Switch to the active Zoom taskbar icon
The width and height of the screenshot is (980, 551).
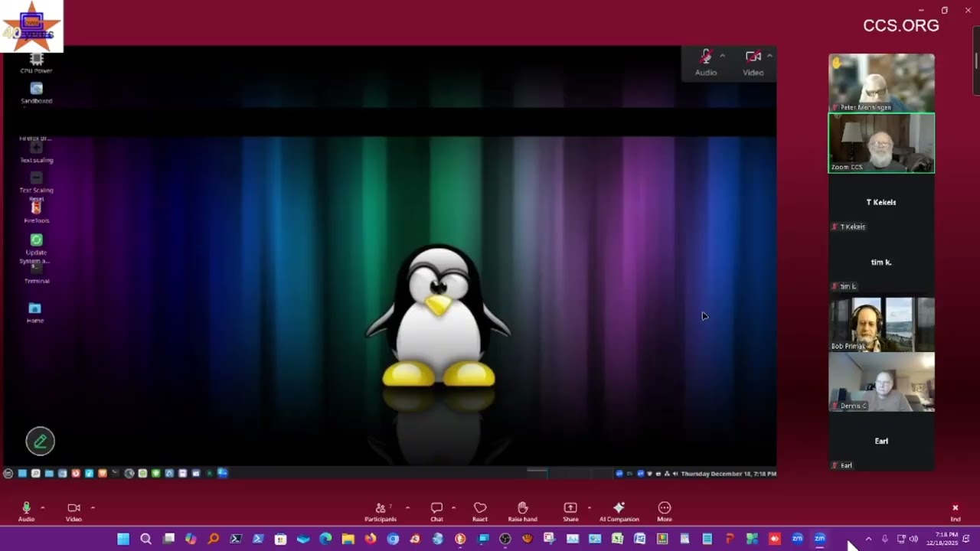(820, 539)
